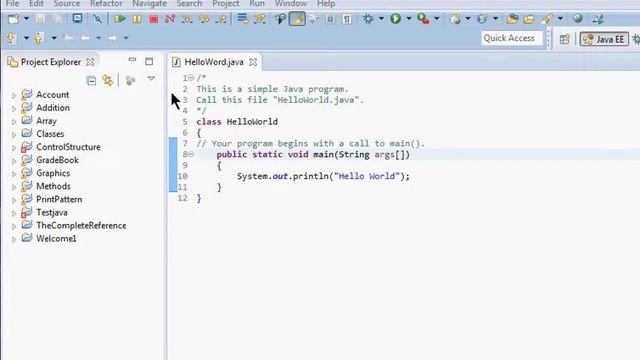
Task: Open the Project menu
Action: tap(225, 4)
